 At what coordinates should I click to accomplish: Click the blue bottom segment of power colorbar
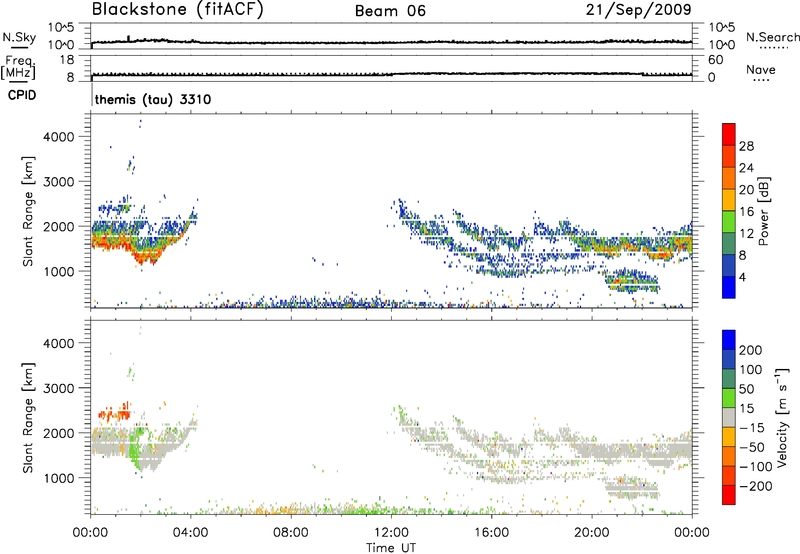(729, 287)
